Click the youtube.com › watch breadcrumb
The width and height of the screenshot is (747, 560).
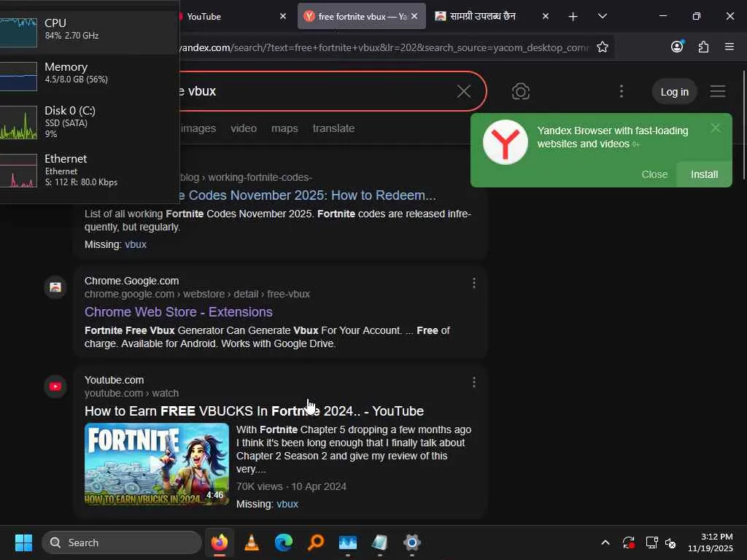click(131, 393)
